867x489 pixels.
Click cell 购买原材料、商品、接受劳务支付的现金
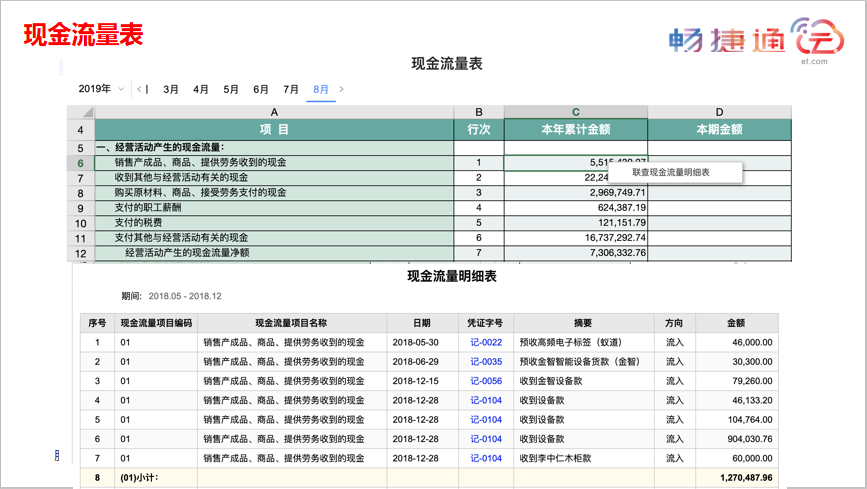[274, 193]
